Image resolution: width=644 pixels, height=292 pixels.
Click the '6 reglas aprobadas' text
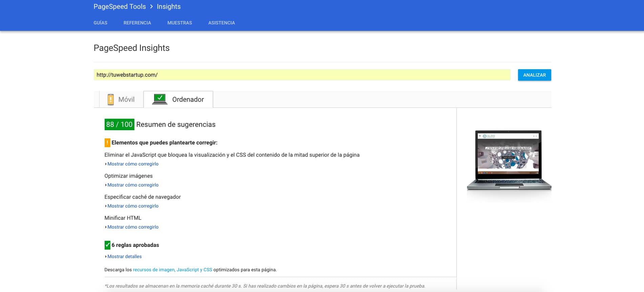[x=135, y=245]
